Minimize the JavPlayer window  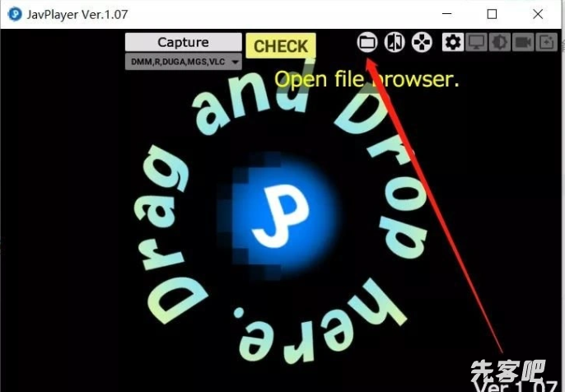tap(447, 14)
